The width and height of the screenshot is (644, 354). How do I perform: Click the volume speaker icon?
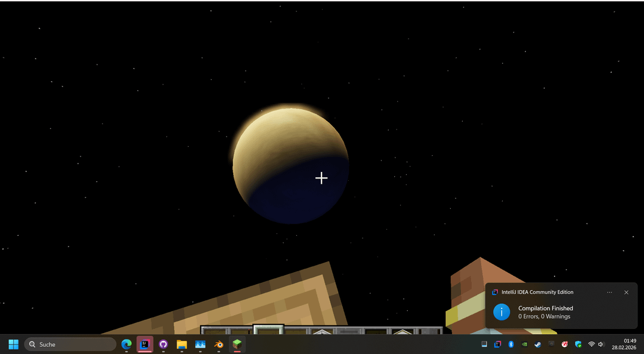click(600, 344)
